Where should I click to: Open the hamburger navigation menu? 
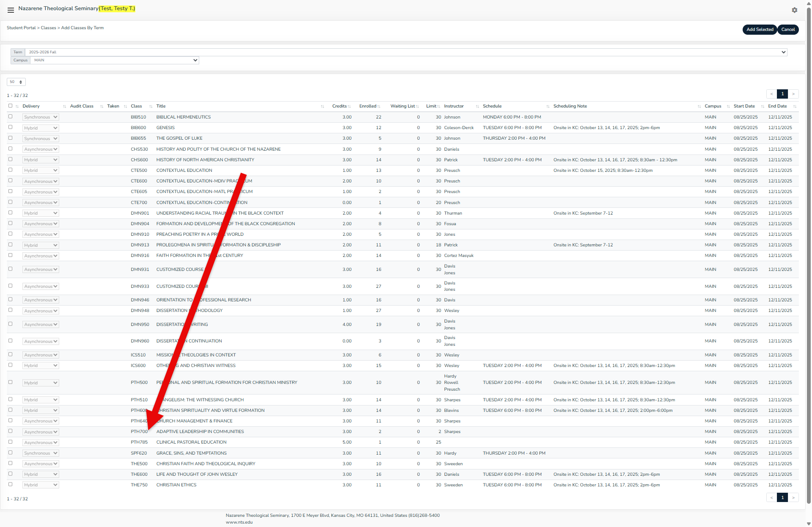(11, 10)
